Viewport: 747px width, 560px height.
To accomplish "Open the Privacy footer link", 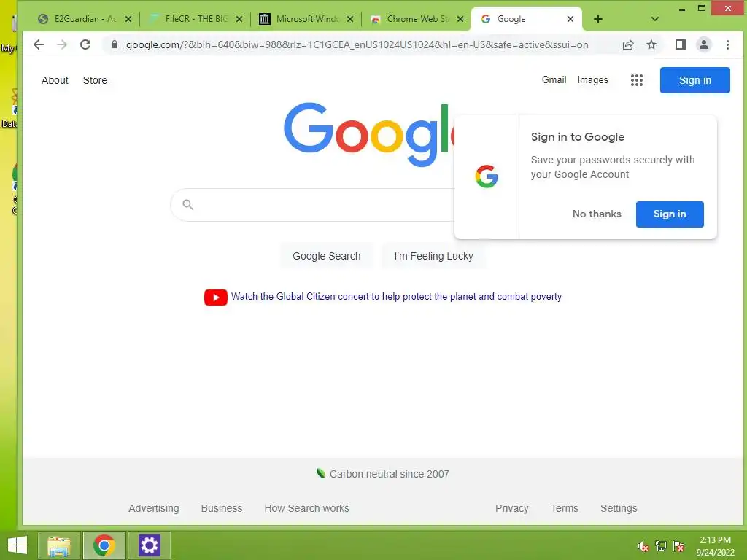I will (x=511, y=508).
